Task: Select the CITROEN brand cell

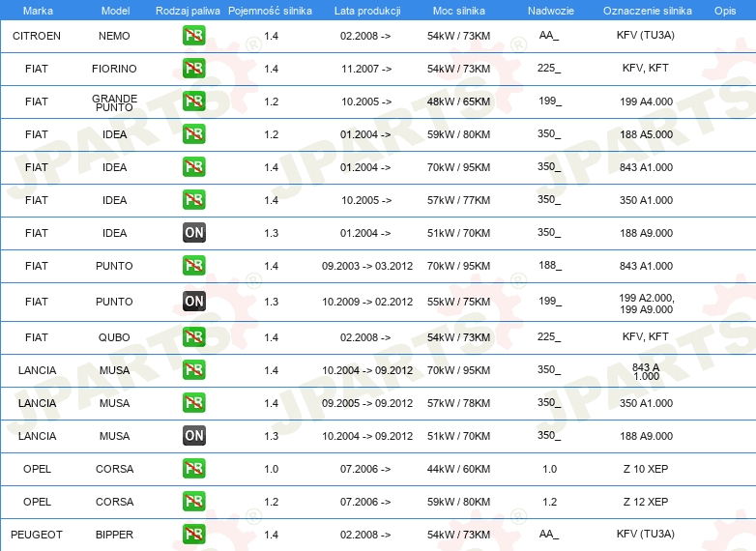Action: click(x=37, y=36)
